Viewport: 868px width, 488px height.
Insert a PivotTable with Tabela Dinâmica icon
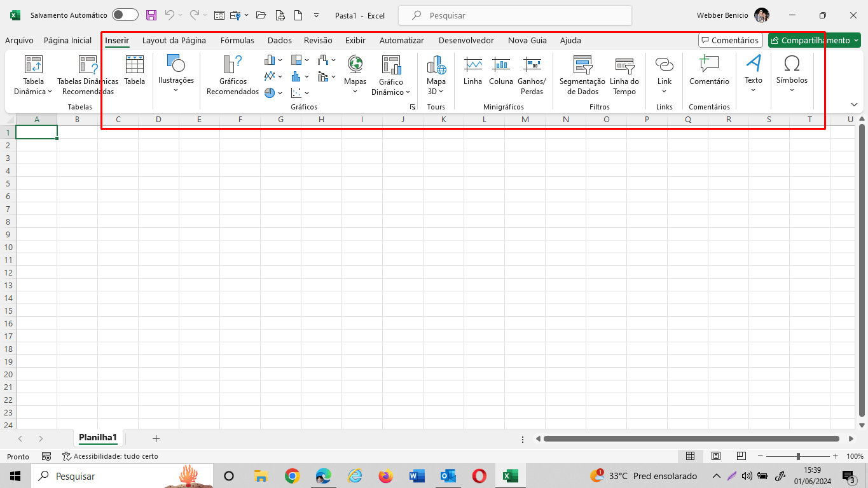coord(33,75)
